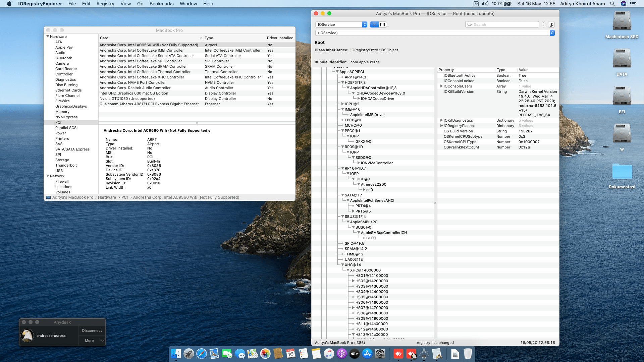Image resolution: width=644 pixels, height=362 pixels.
Task: Select the AppleIntelMEIDriver tree entry
Action: pos(367,115)
